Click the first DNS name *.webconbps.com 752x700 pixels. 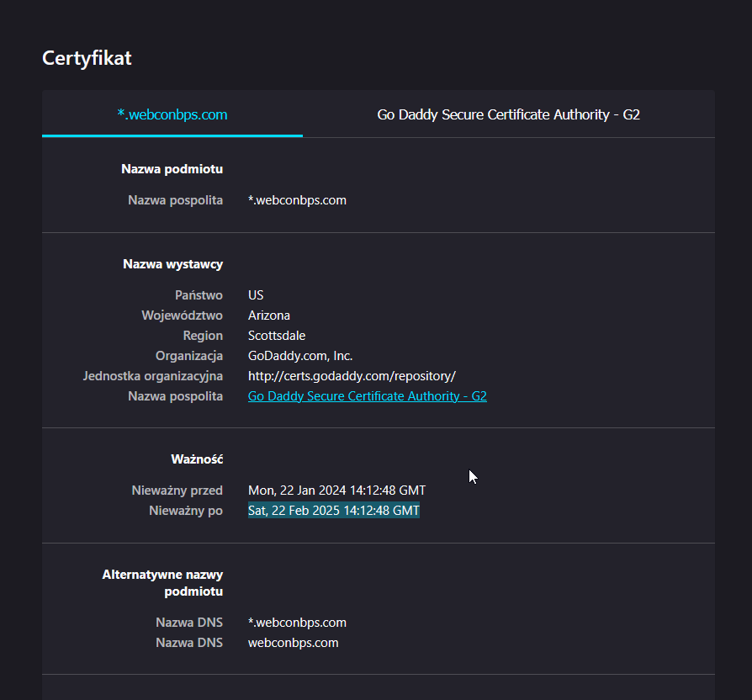(x=297, y=623)
